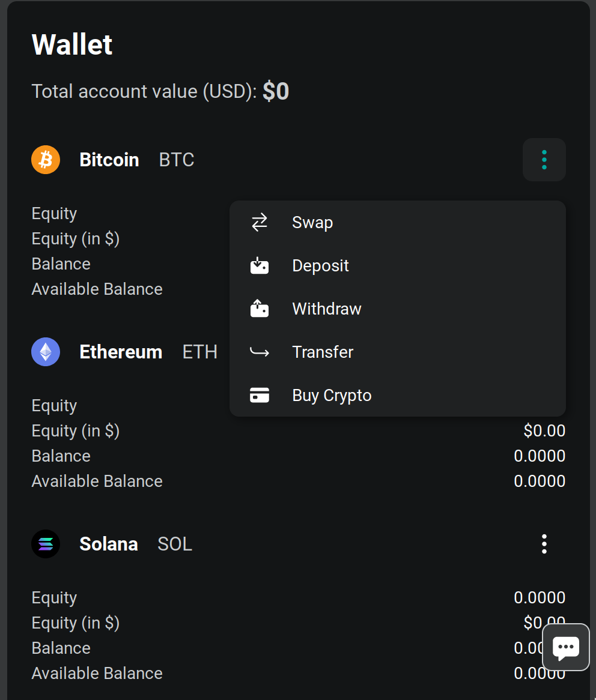Image resolution: width=596 pixels, height=700 pixels.
Task: Click the Ethereum asset name
Action: tap(121, 352)
